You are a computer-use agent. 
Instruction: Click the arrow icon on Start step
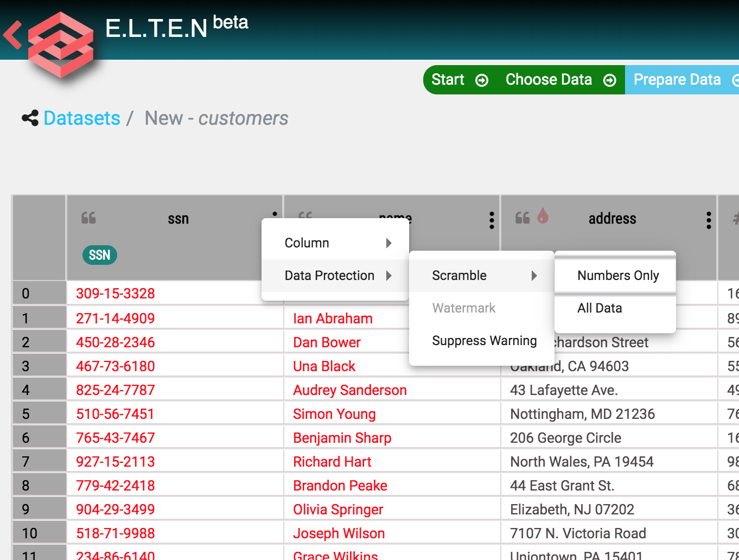[482, 80]
